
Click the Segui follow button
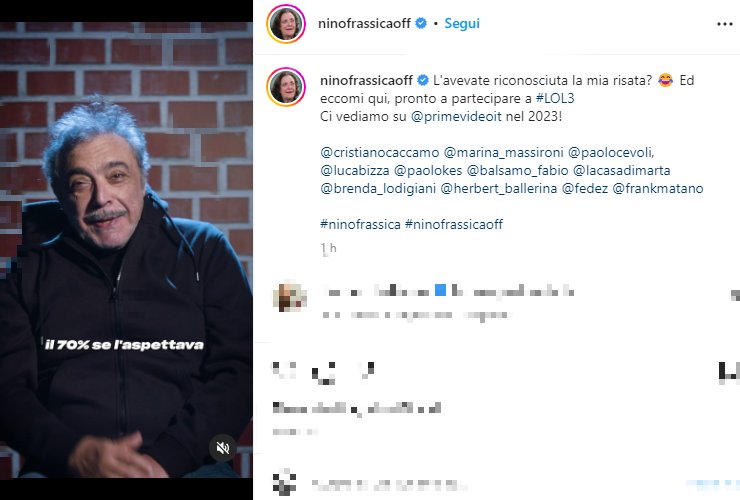coord(462,23)
